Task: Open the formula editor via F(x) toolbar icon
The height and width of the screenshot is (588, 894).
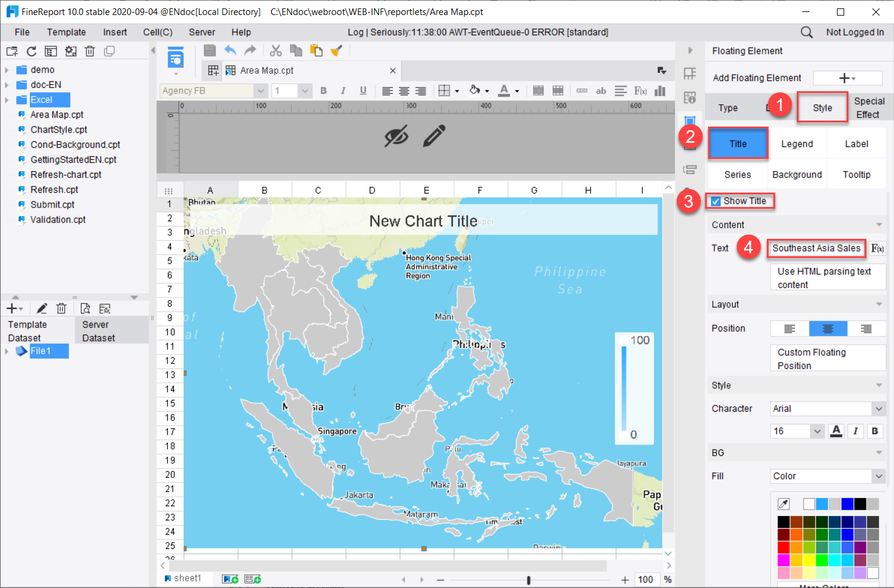Action: [640, 91]
